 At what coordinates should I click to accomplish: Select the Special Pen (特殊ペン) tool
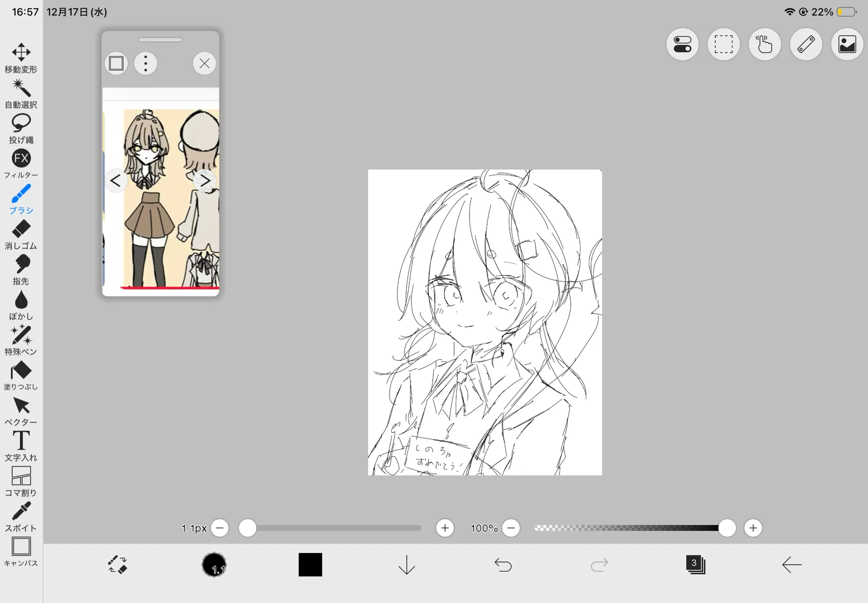[21, 340]
